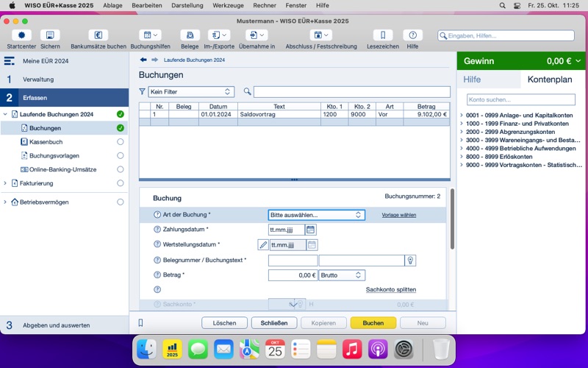Open the Kein Filter dropdown
588x368 pixels.
point(191,91)
